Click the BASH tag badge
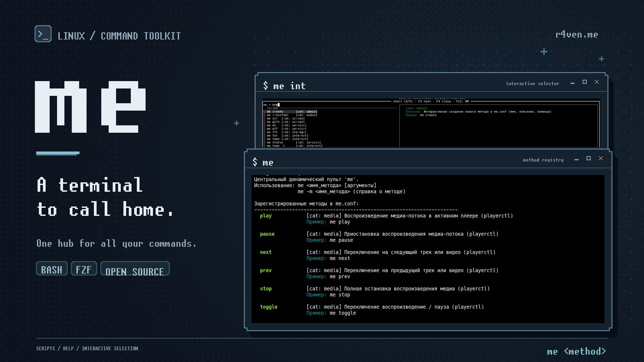 (52, 269)
